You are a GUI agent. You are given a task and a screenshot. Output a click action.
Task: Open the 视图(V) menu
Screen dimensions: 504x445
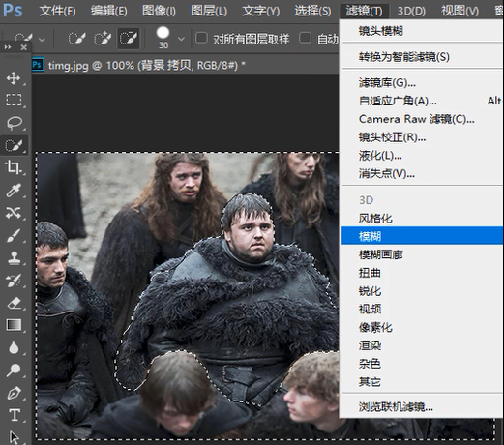(460, 11)
